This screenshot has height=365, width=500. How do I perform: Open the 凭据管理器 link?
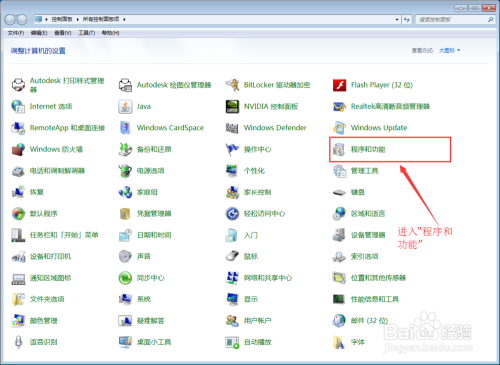(x=154, y=213)
